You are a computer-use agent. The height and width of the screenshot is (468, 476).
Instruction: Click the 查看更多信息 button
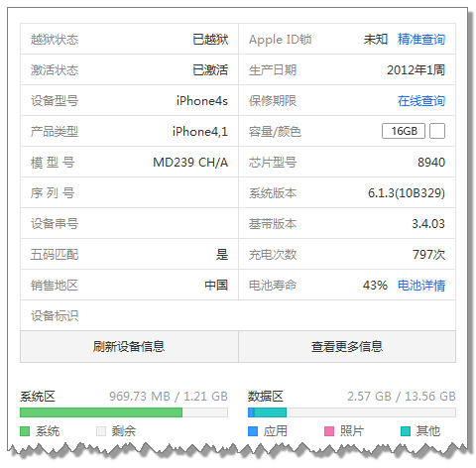(x=347, y=347)
